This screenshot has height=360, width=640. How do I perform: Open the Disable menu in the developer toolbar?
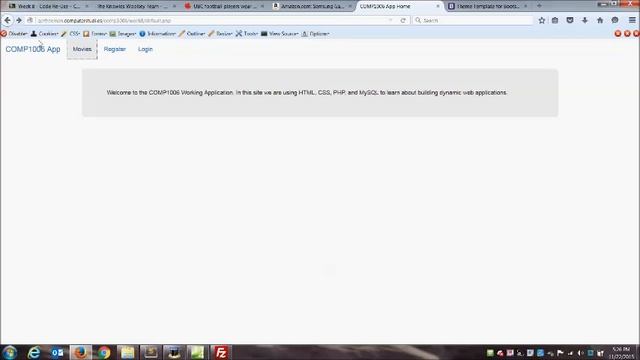[15, 33]
